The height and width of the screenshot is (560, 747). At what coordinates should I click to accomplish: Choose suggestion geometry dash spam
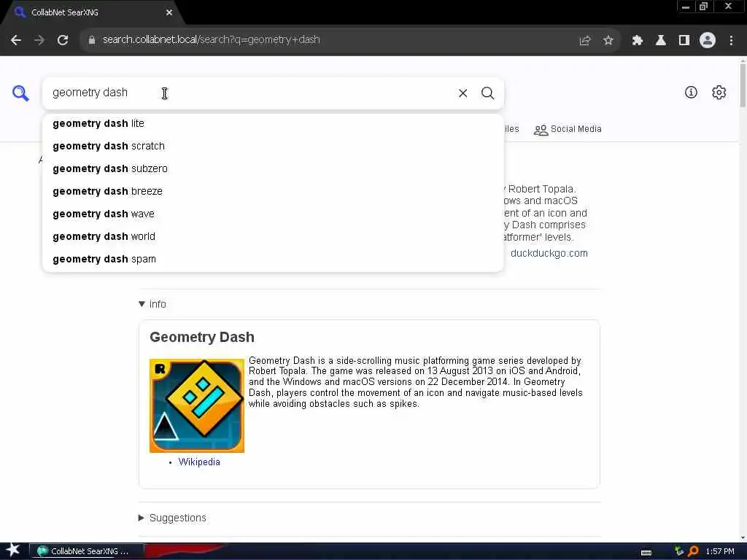(273, 259)
